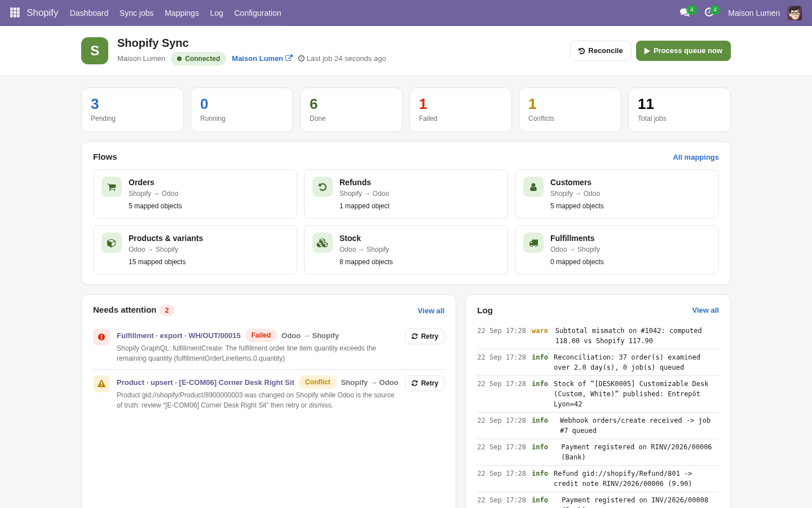Retry the Product upsert conflict job
This screenshot has height=508, width=812.
(425, 383)
